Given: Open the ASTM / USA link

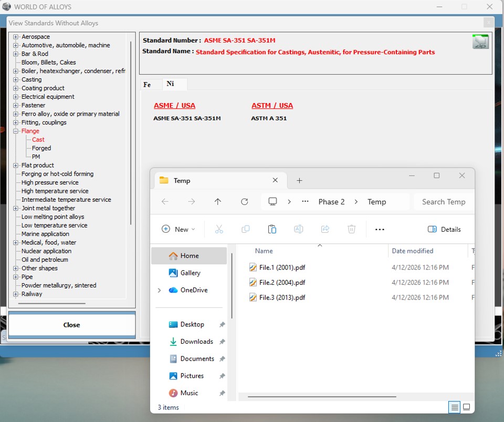Looking at the screenshot, I should coord(272,106).
